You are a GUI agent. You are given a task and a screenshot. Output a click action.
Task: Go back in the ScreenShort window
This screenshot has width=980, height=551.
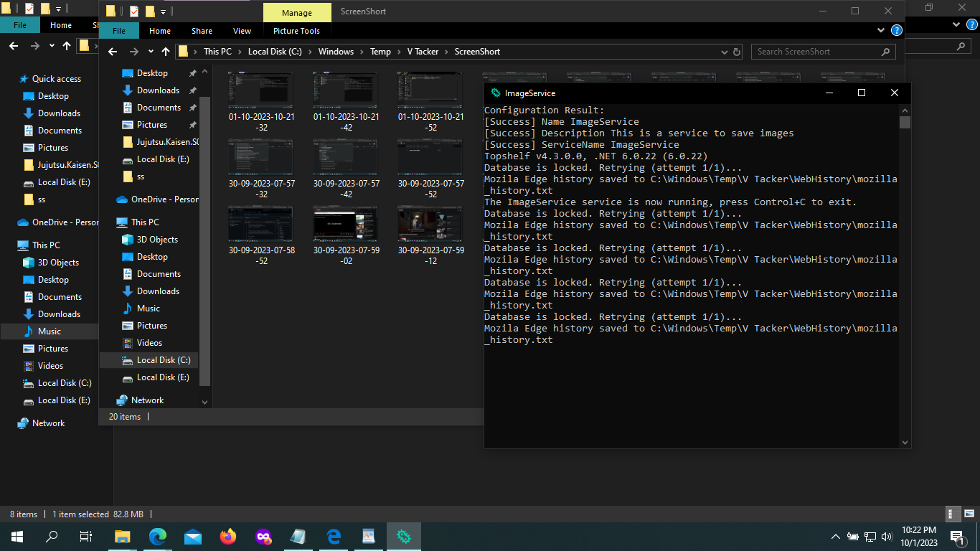[113, 52]
